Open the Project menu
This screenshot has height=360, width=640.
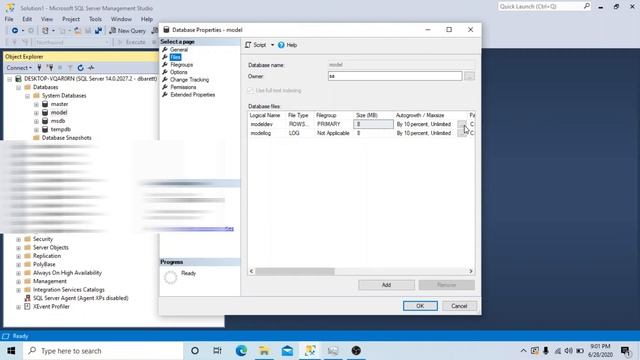[71, 19]
